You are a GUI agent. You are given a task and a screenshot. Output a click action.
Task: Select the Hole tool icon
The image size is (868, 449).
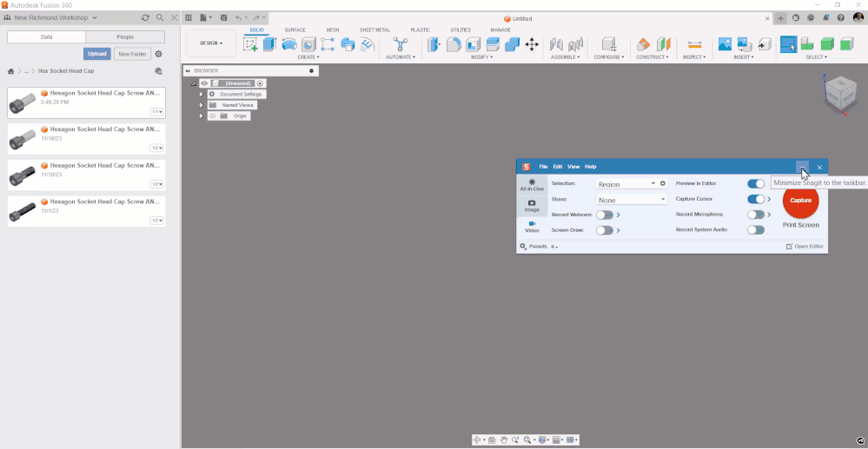[308, 44]
